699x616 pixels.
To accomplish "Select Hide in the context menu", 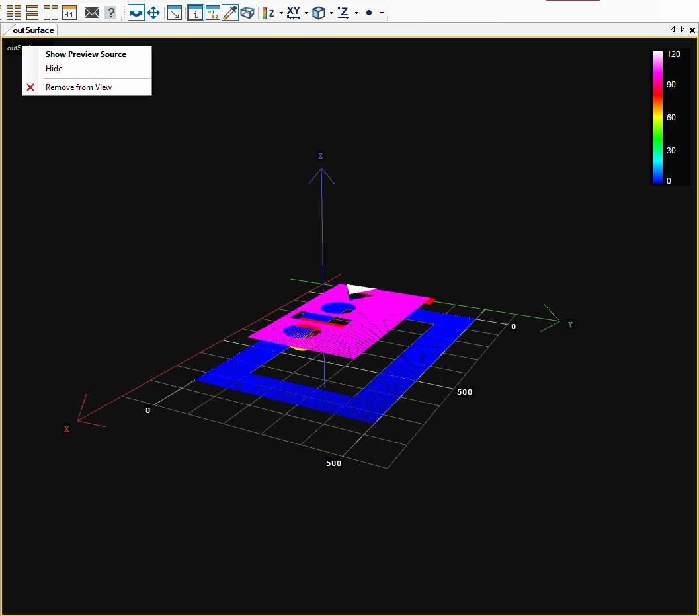I will (54, 69).
